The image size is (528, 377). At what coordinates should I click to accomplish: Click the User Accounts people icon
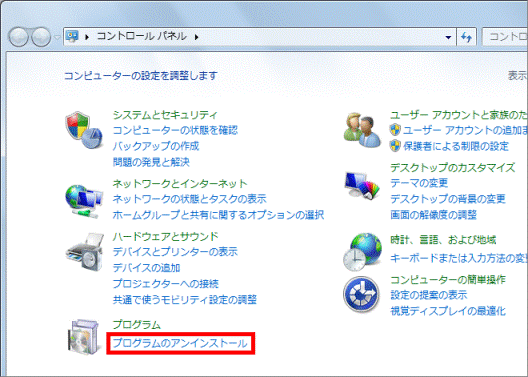(x=362, y=130)
